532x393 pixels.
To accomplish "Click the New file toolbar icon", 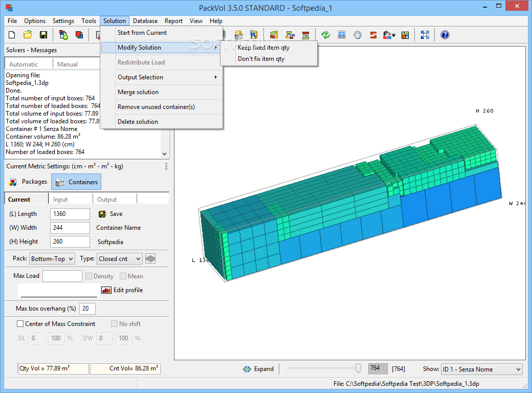I will pyautogui.click(x=12, y=35).
